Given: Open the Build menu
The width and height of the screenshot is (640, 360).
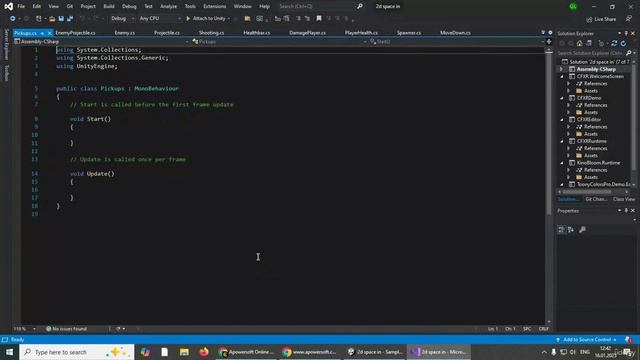Looking at the screenshot, I should 109,6.
